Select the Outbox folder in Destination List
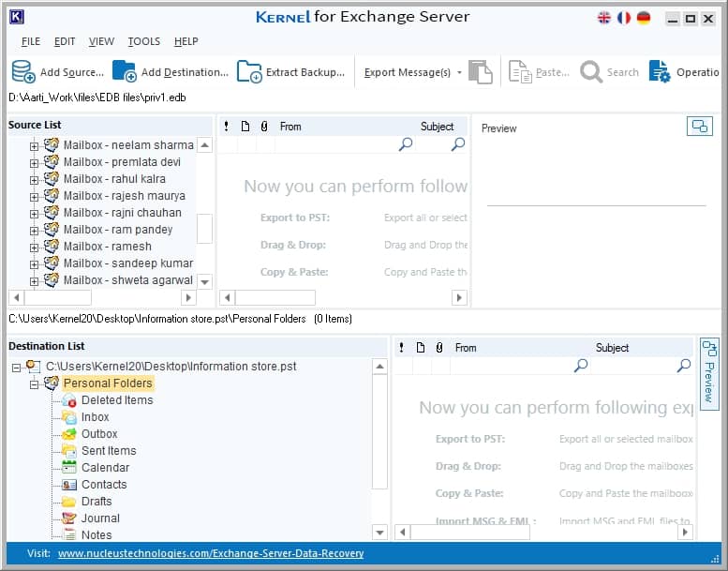Image resolution: width=728 pixels, height=571 pixels. pos(99,433)
